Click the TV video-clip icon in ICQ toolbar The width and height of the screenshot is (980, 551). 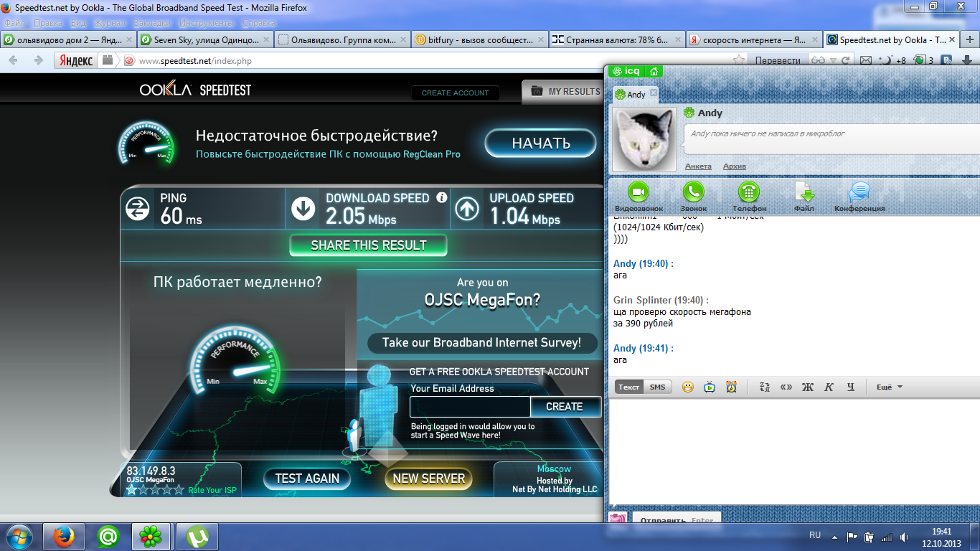[710, 387]
